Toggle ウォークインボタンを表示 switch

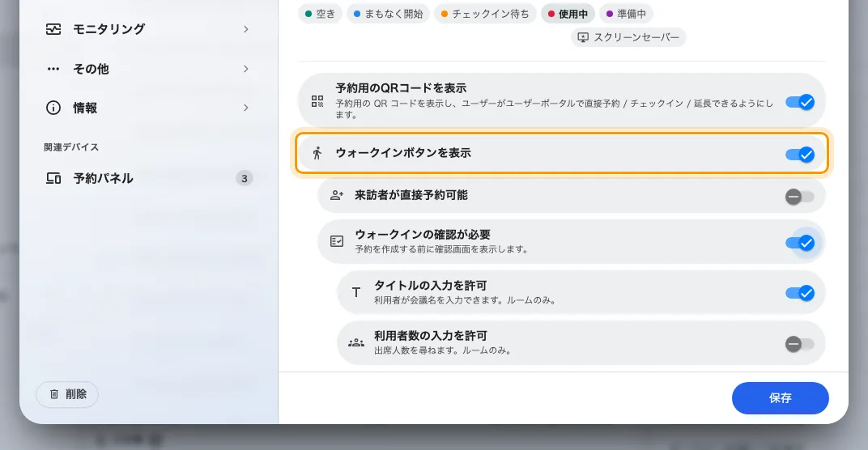(x=800, y=155)
